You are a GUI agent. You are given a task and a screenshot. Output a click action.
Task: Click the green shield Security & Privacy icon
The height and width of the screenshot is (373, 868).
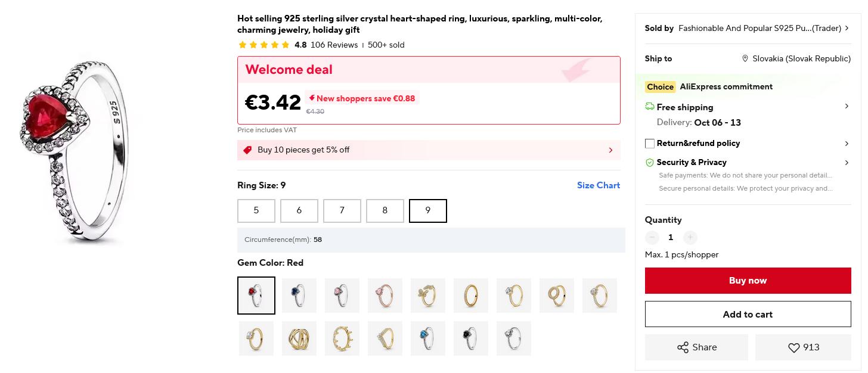coord(650,162)
